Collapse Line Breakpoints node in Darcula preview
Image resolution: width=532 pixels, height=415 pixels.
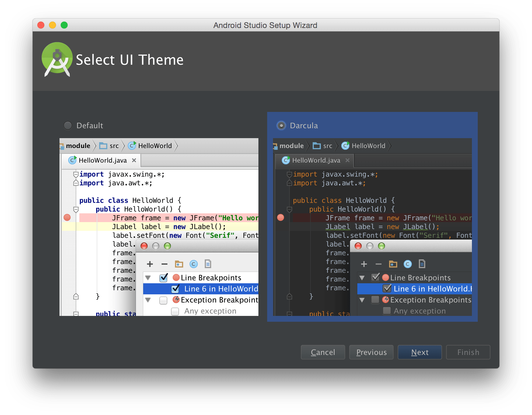pyautogui.click(x=362, y=278)
